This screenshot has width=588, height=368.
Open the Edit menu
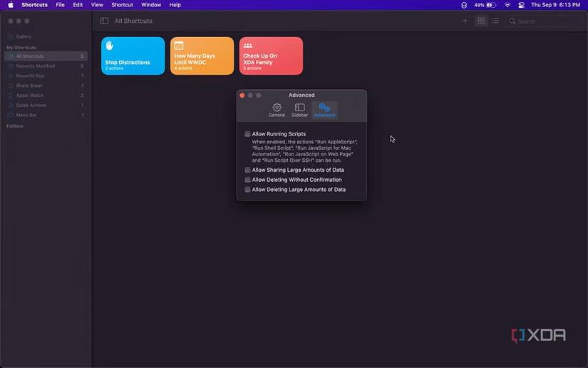(x=78, y=5)
